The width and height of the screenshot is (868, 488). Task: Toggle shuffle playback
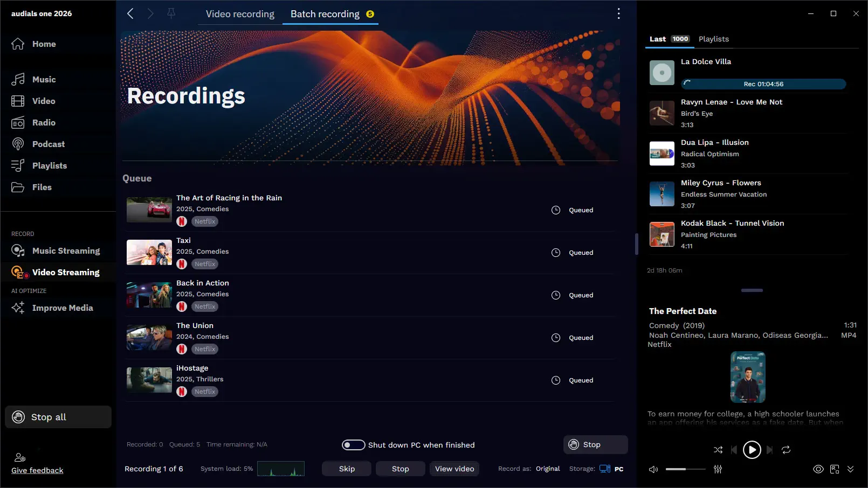[718, 450]
